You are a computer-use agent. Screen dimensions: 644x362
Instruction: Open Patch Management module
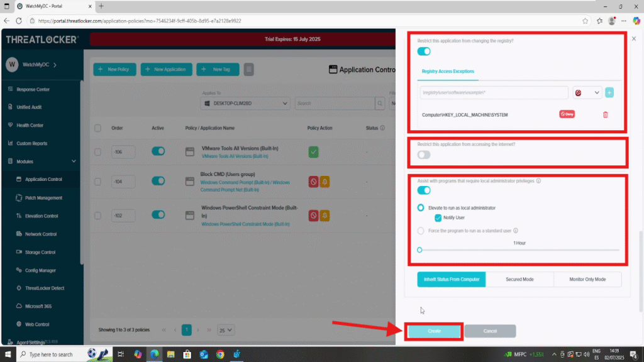(x=43, y=198)
